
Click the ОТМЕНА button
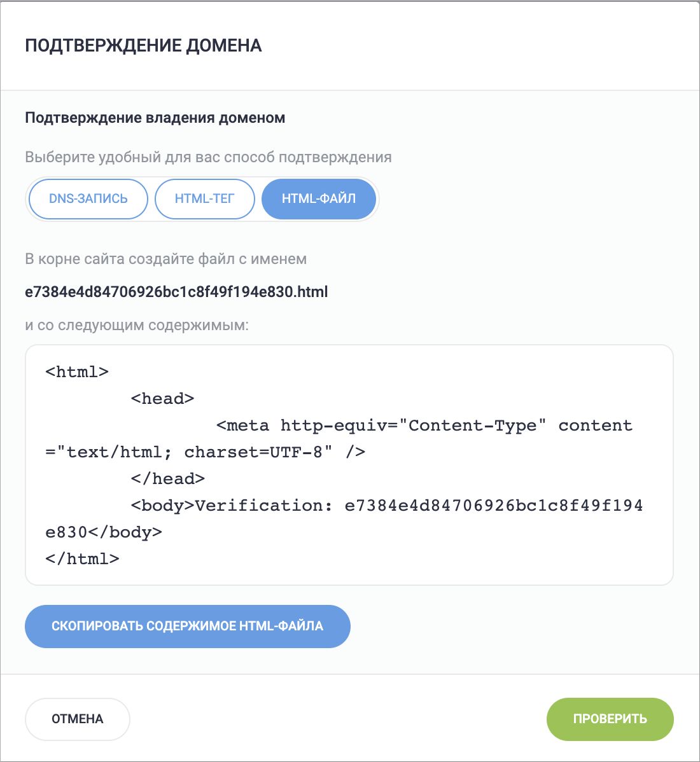(x=77, y=719)
